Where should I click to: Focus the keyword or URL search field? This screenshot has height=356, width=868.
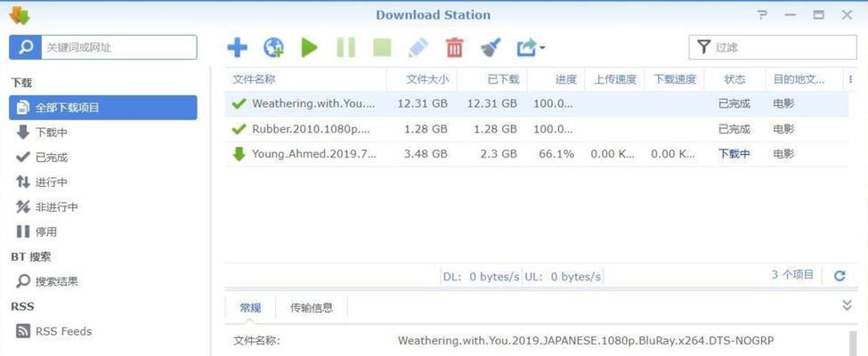(119, 47)
